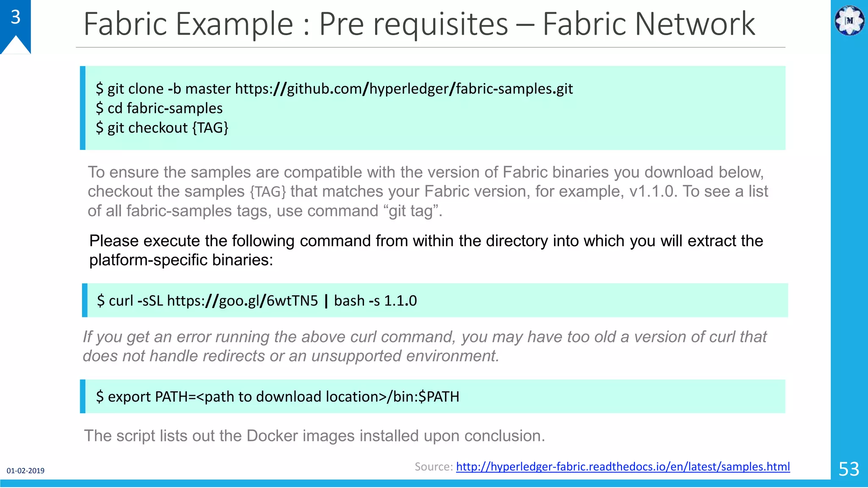Click the sentence about Docker images installed
This screenshot has height=488, width=868.
(314, 435)
